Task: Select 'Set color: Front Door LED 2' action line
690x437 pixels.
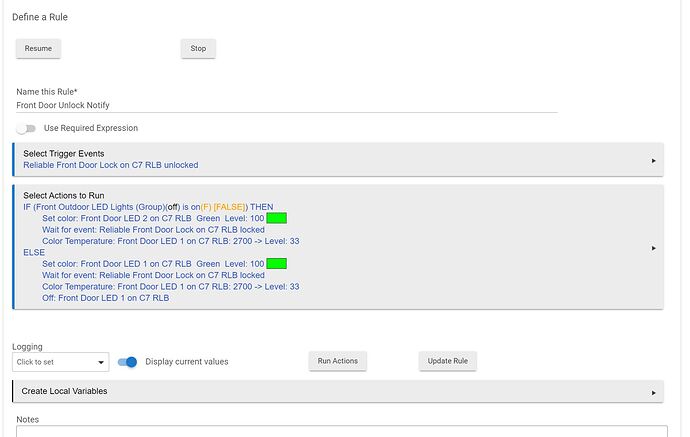Action: point(153,218)
